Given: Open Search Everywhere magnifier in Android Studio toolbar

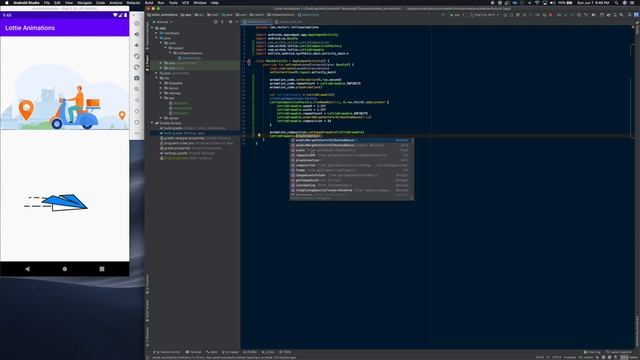Looking at the screenshot, I should coord(629,15).
